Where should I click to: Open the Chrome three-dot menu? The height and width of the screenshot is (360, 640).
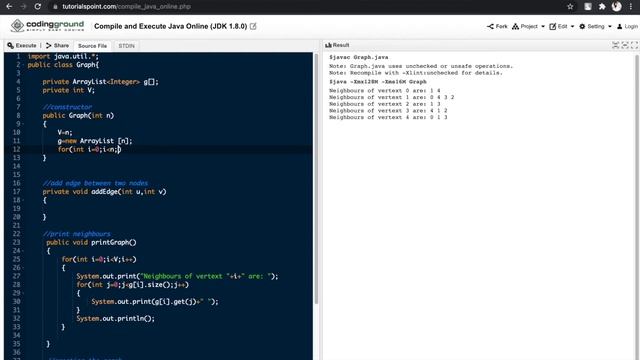point(631,7)
